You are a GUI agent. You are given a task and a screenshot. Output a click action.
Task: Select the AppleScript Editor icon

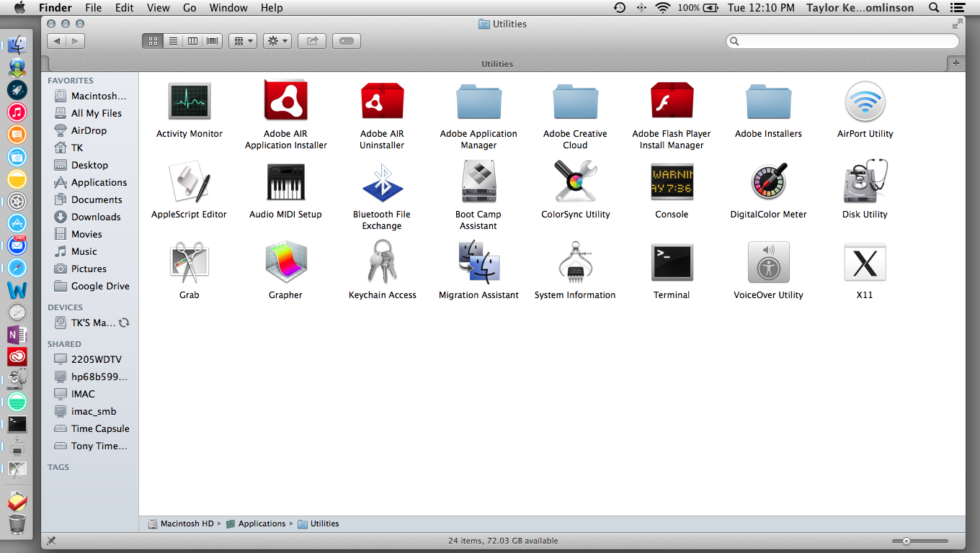(x=190, y=182)
